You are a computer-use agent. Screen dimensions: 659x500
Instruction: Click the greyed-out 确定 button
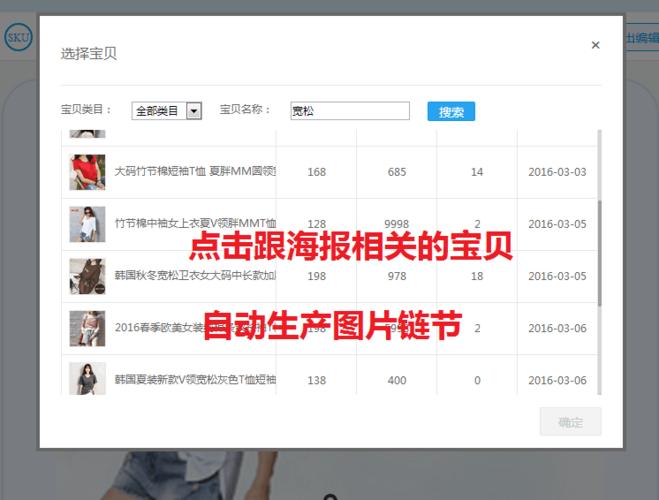click(570, 421)
